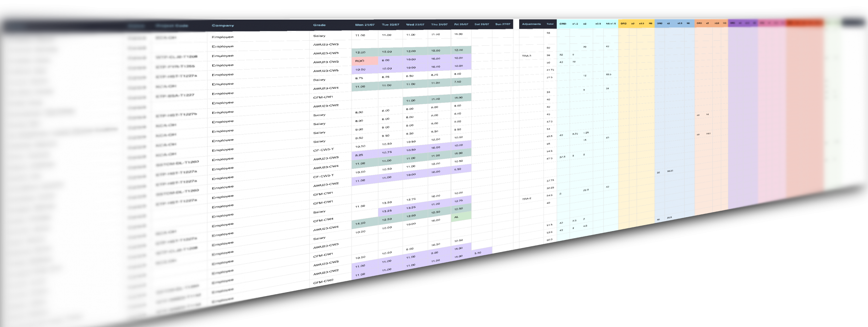Select the NS x1.5 column header
Viewport: 868px width, 327px height.
pos(611,24)
